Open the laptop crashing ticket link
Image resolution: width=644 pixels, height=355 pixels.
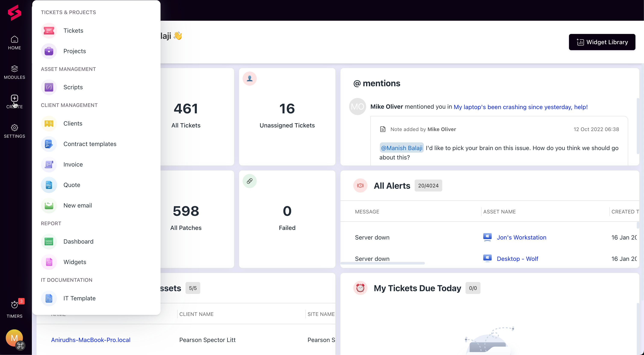(x=520, y=107)
